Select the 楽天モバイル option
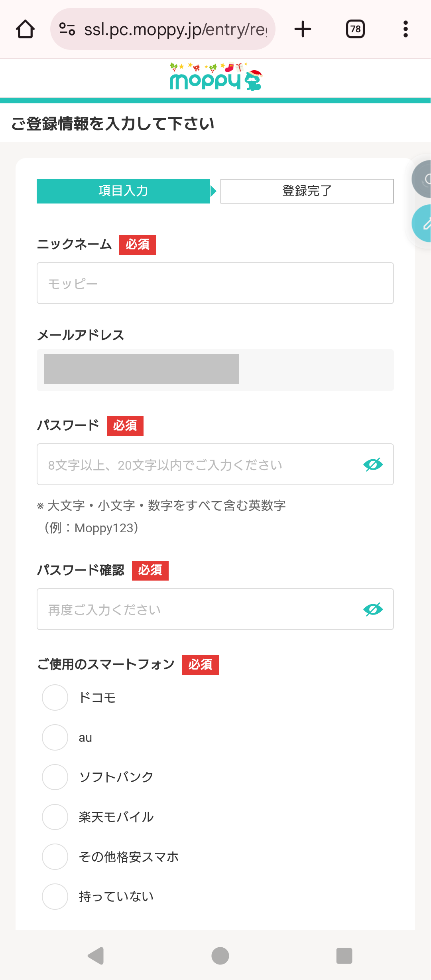This screenshot has height=980, width=431. pos(55,817)
